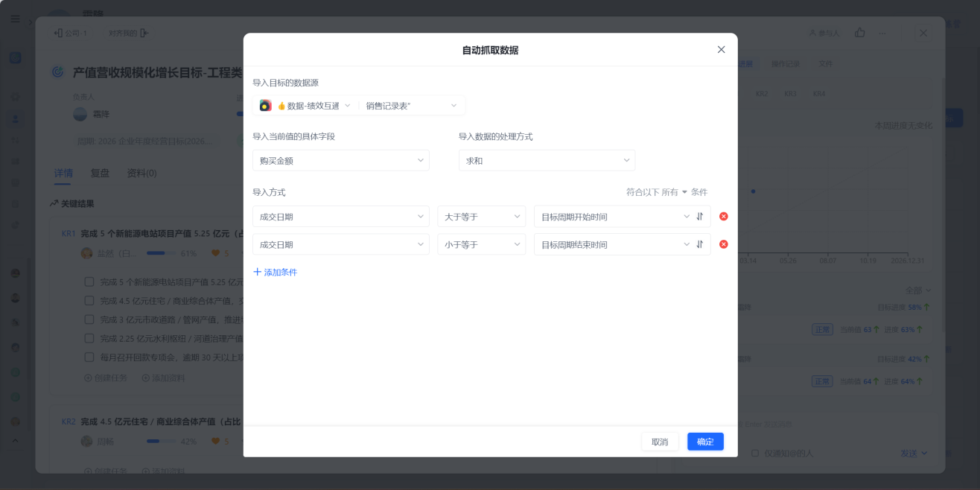Click the person icon in left sidebar
The image size is (980, 490).
15,118
